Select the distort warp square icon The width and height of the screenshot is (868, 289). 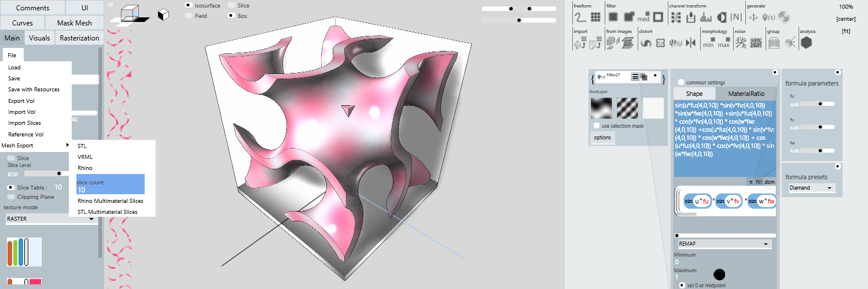click(660, 43)
